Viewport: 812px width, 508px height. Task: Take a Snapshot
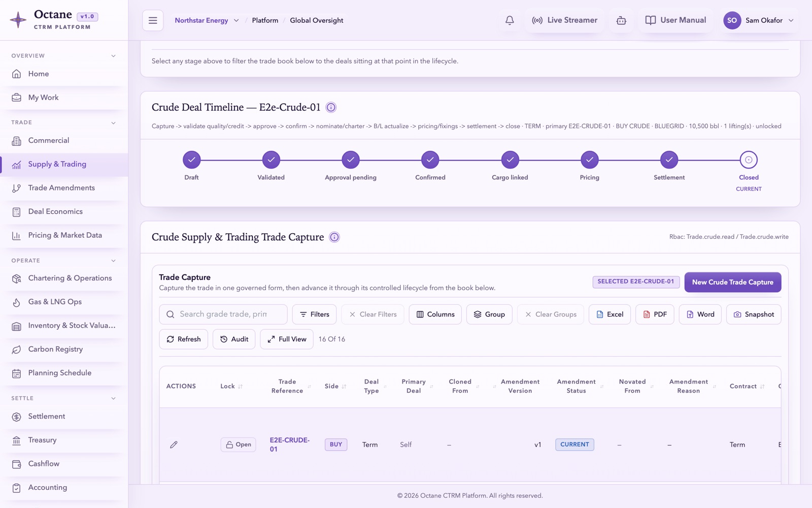pyautogui.click(x=754, y=314)
